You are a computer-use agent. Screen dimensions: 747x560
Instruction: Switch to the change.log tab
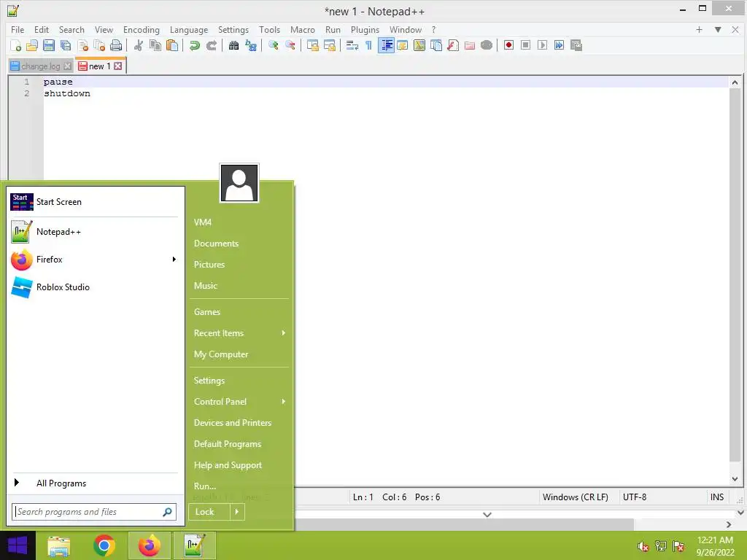point(41,66)
